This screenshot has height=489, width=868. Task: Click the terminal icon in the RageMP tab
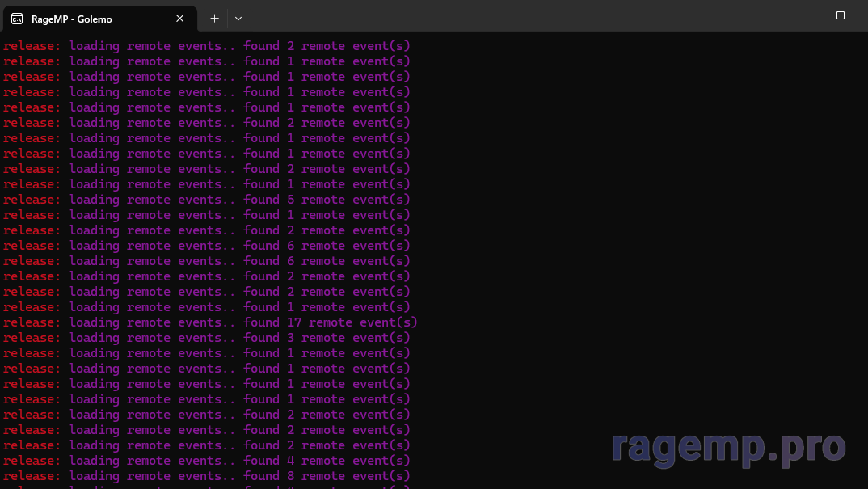click(17, 18)
